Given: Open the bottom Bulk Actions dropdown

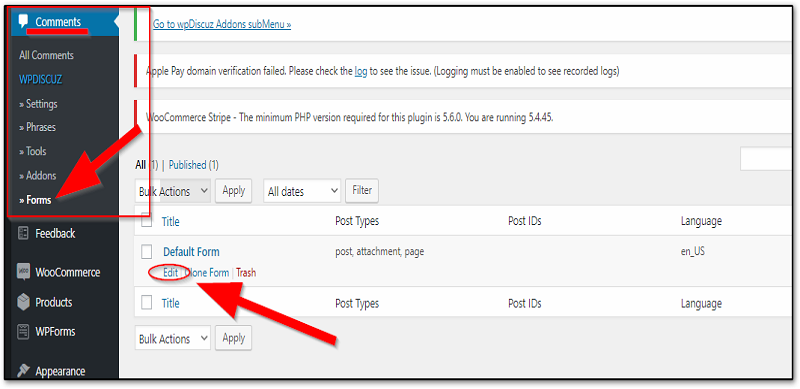Looking at the screenshot, I should 173,339.
